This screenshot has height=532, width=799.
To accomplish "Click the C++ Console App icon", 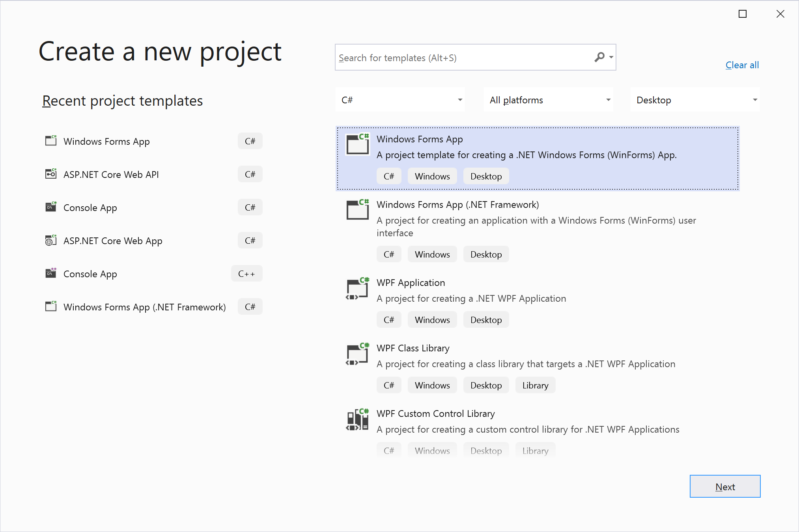I will pos(51,273).
